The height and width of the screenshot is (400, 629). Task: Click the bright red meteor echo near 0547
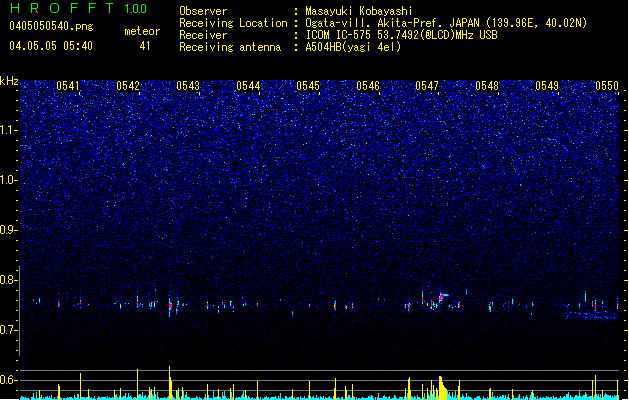click(x=442, y=297)
